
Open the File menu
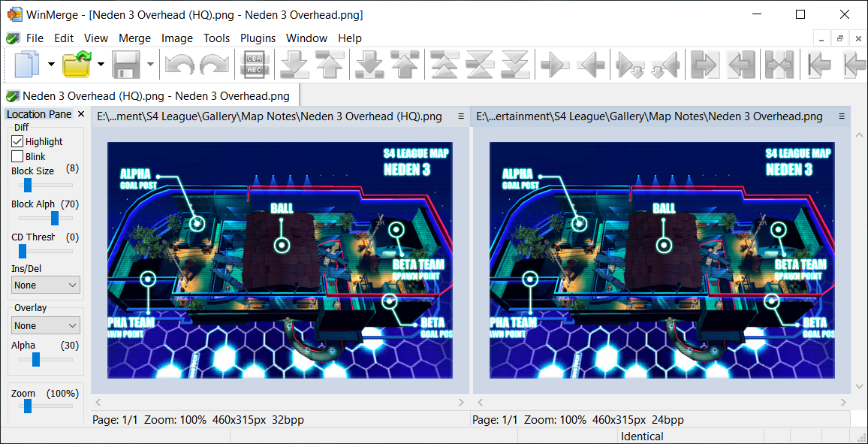[x=35, y=38]
